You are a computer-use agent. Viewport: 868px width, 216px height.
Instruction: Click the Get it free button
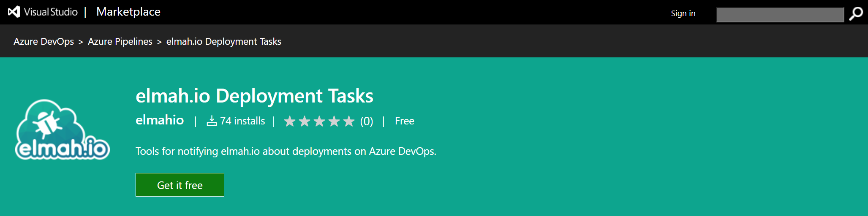coord(180,185)
